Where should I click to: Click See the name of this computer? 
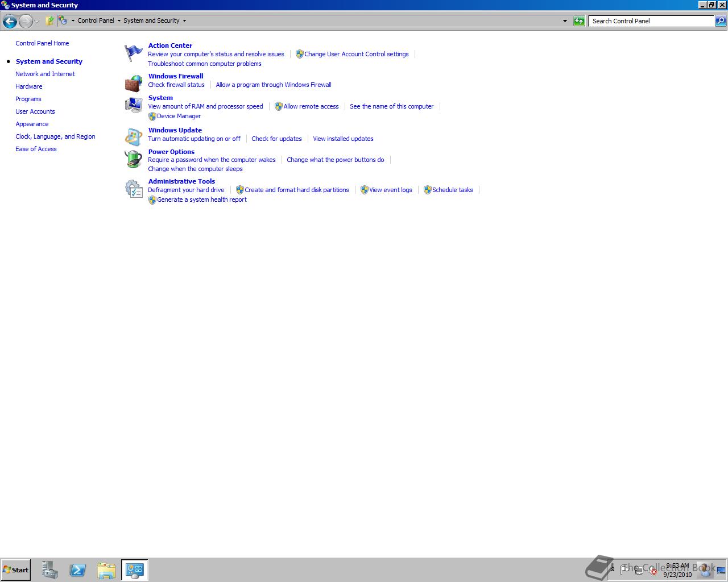(x=391, y=106)
